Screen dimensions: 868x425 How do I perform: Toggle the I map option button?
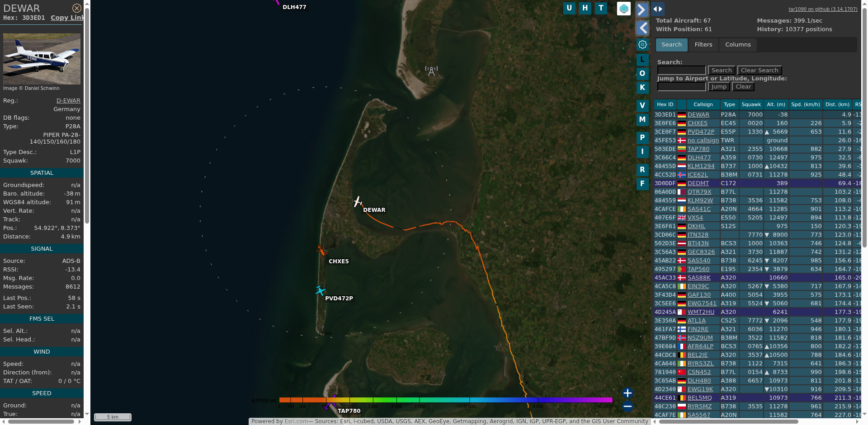point(642,152)
